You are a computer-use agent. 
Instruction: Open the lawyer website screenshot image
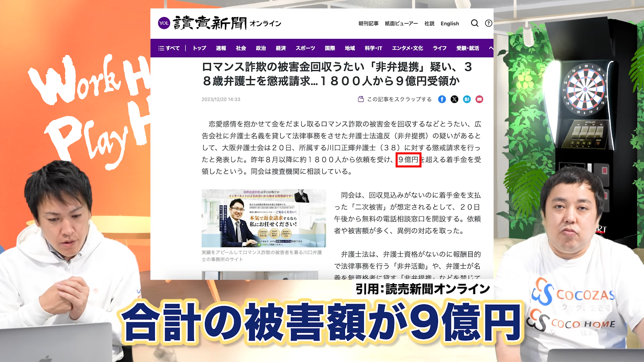(x=264, y=218)
